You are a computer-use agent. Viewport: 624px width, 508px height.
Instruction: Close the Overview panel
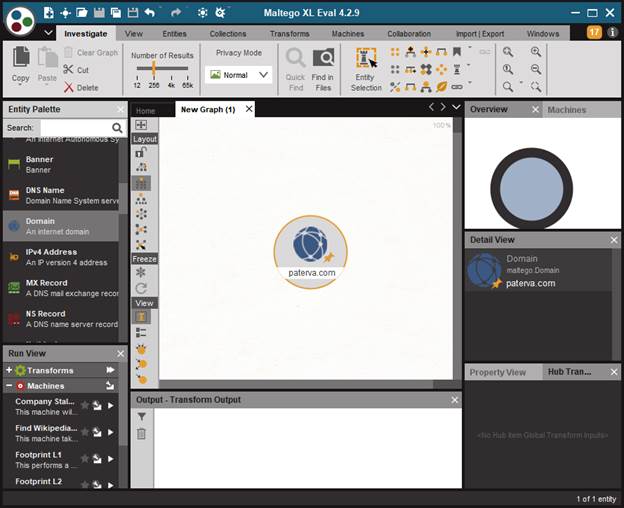[x=535, y=109]
